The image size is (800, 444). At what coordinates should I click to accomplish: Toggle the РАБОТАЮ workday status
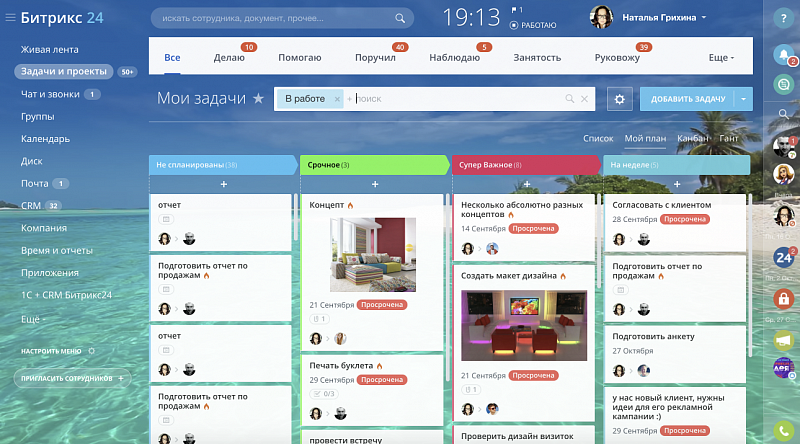tap(533, 26)
